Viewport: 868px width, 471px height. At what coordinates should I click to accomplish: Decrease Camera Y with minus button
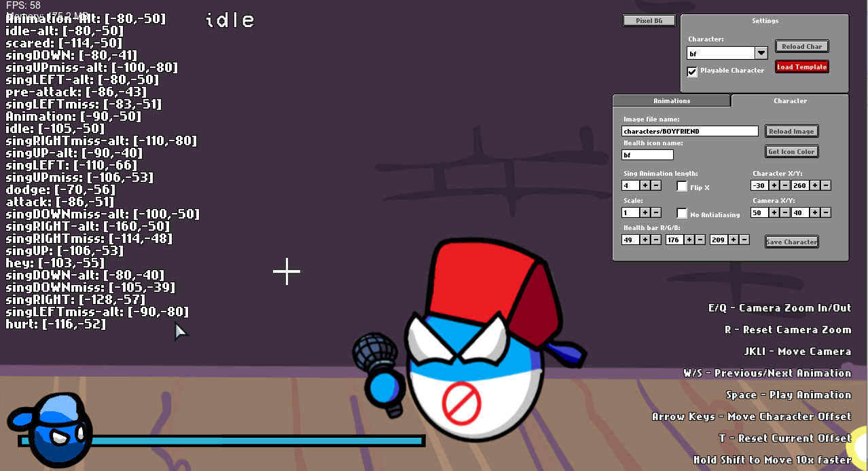825,212
